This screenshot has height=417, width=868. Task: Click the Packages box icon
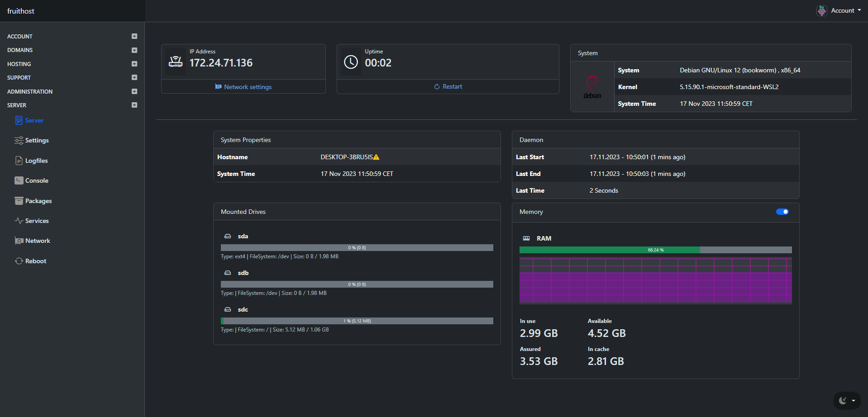click(x=19, y=201)
